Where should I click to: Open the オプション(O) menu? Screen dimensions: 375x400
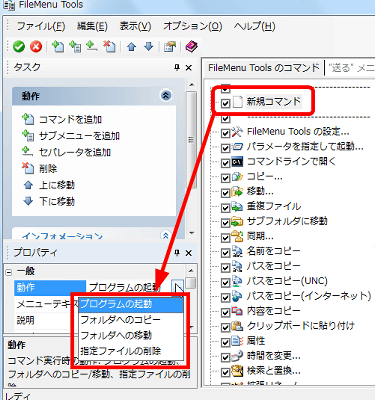(x=193, y=26)
